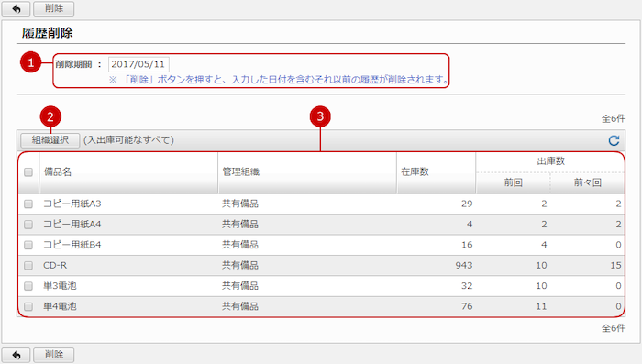This screenshot has width=642, height=364.
Task: Click the bottom 削除 button
Action: point(53,355)
